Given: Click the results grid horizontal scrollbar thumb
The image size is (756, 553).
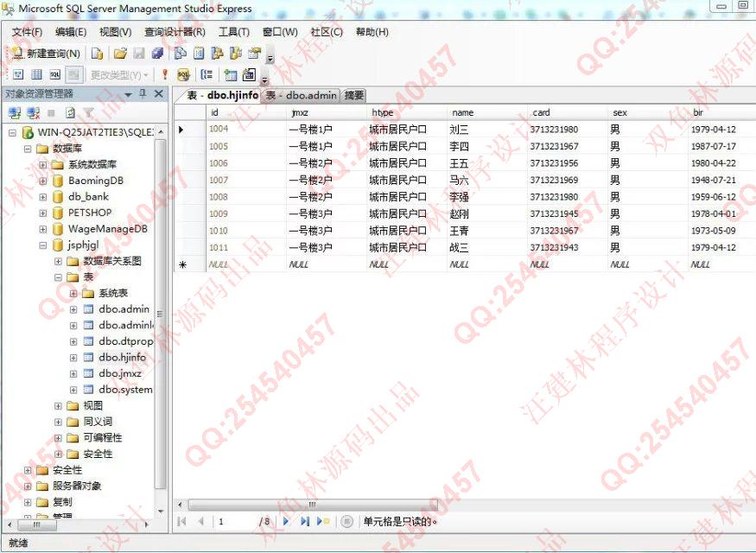Looking at the screenshot, I should point(313,505).
